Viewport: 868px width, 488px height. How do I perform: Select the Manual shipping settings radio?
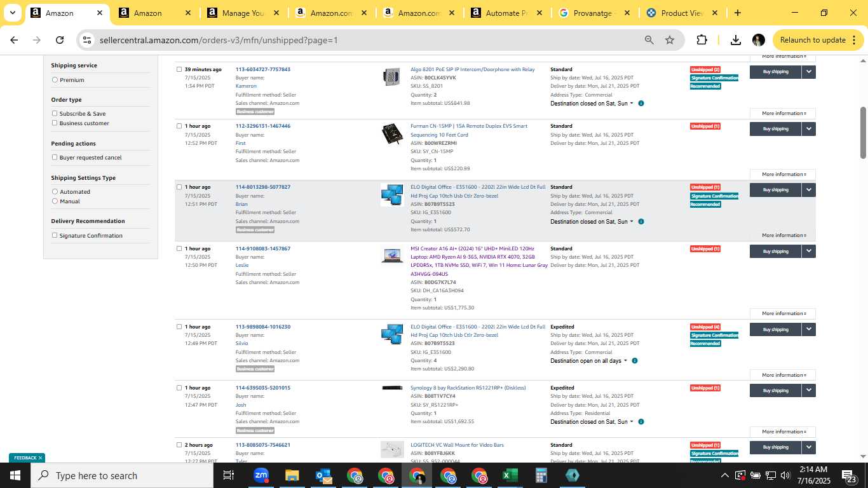coord(55,201)
